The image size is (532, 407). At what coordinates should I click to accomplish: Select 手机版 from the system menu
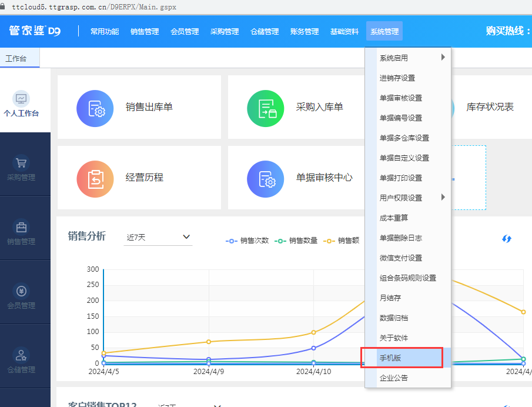[x=390, y=357]
